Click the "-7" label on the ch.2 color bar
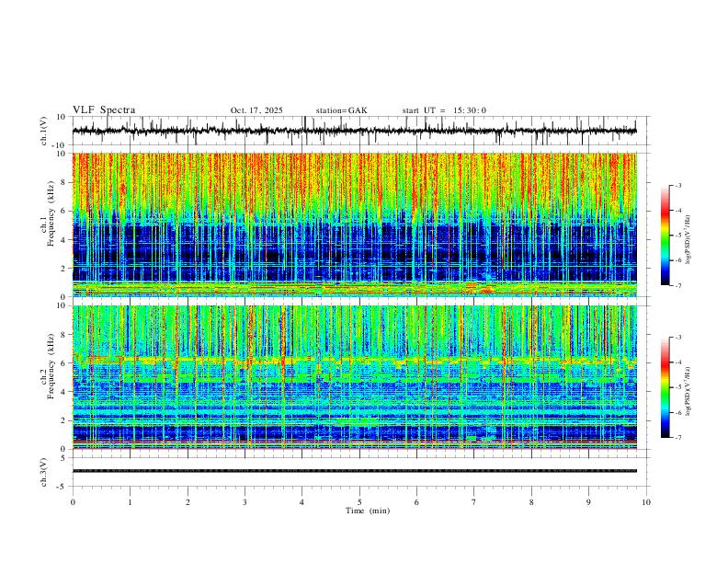Image resolution: width=728 pixels, height=563 pixels. pyautogui.click(x=677, y=438)
